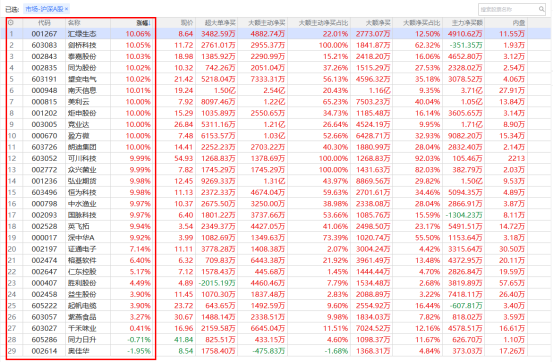
Task: Sort by the 超大单净买 column header
Action: pyautogui.click(x=220, y=23)
